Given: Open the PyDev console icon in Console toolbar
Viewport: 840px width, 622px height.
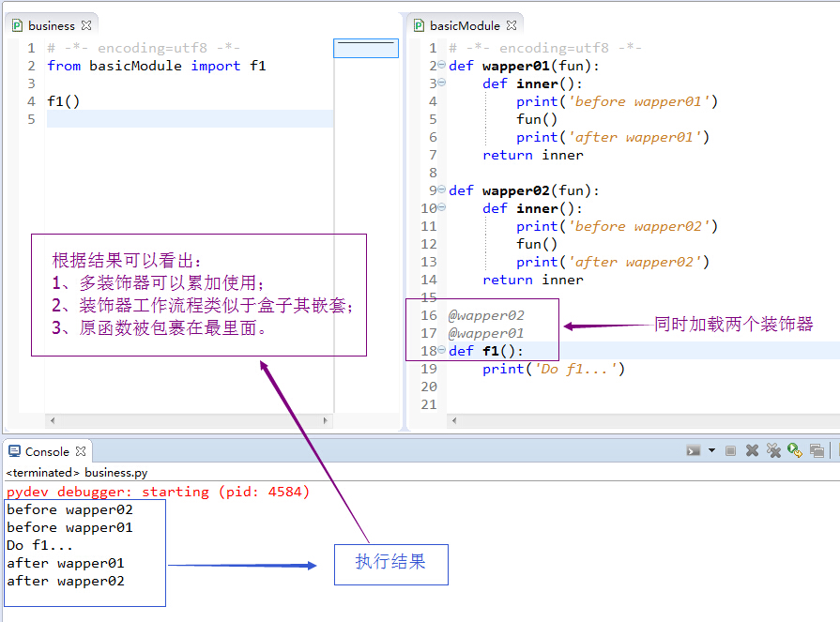Looking at the screenshot, I should [694, 450].
